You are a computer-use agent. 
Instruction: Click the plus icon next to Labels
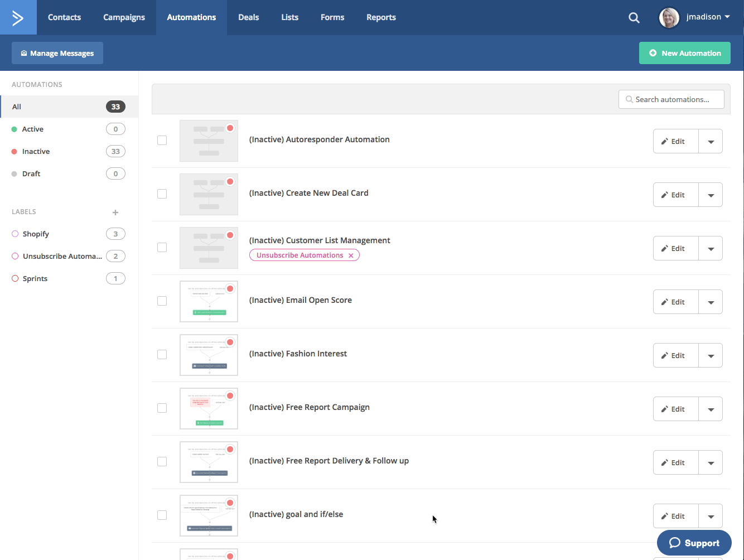tap(115, 212)
